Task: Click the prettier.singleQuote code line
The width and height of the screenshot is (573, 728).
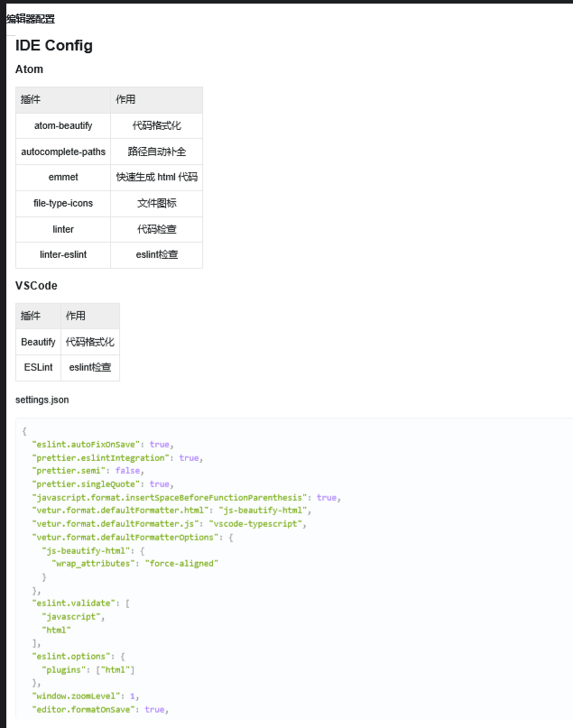Action: [103, 484]
